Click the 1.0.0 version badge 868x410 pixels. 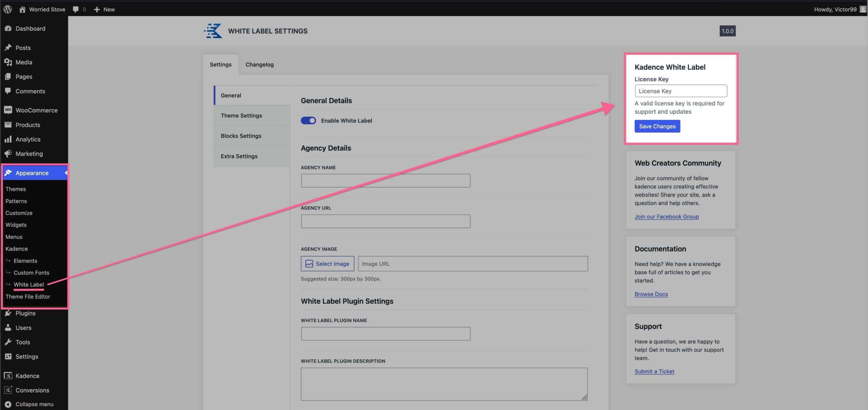[727, 31]
